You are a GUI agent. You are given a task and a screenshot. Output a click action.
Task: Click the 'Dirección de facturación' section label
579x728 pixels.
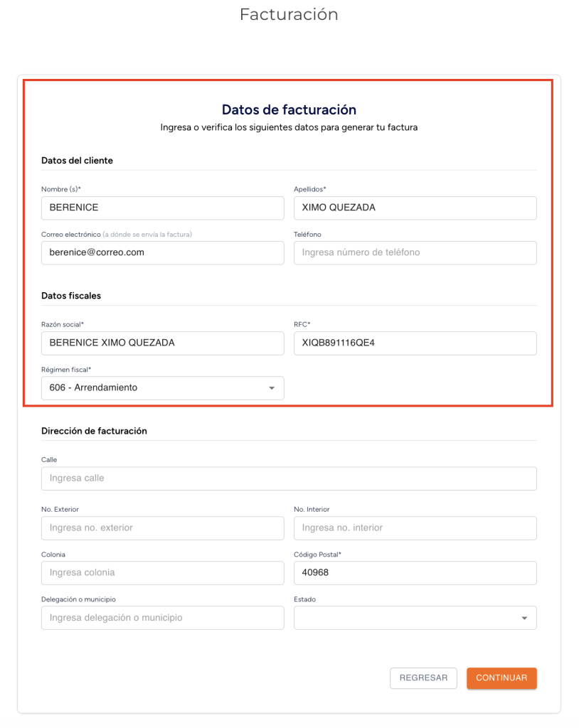[95, 431]
